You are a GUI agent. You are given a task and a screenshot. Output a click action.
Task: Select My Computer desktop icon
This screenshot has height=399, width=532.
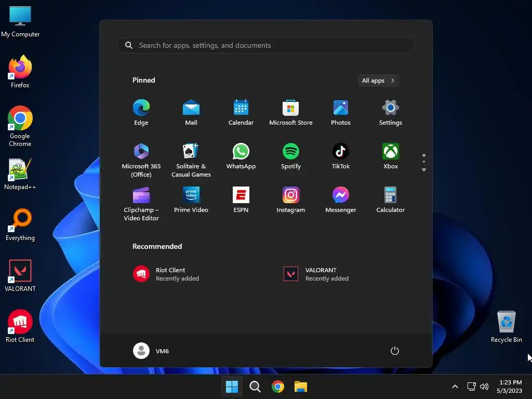click(20, 22)
